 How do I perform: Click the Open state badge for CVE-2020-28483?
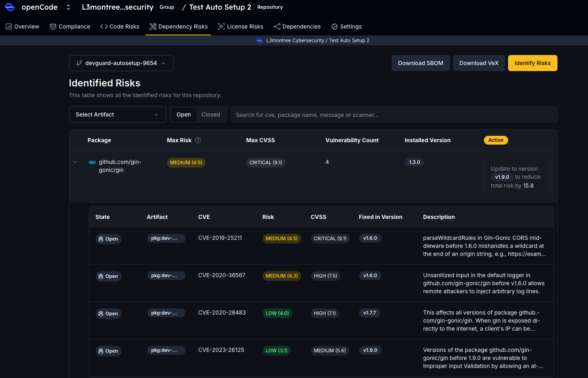(108, 314)
